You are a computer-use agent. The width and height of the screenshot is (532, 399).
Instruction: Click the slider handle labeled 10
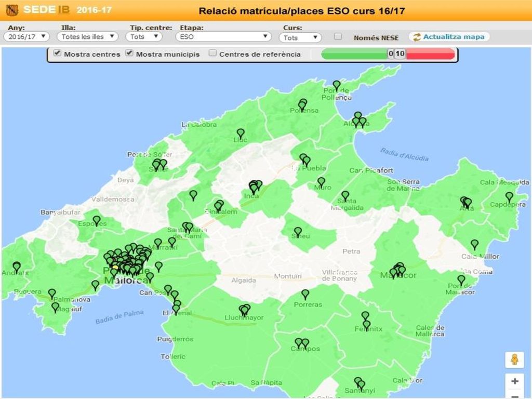(400, 54)
